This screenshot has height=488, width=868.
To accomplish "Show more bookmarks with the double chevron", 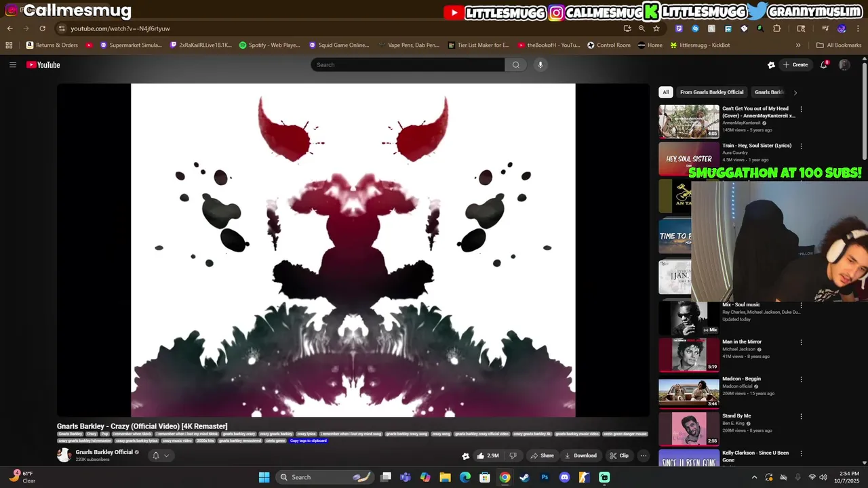I will click(x=798, y=45).
